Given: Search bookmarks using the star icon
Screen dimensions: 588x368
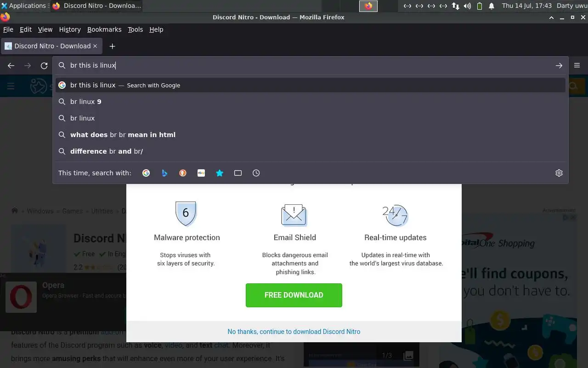Looking at the screenshot, I should tap(220, 173).
